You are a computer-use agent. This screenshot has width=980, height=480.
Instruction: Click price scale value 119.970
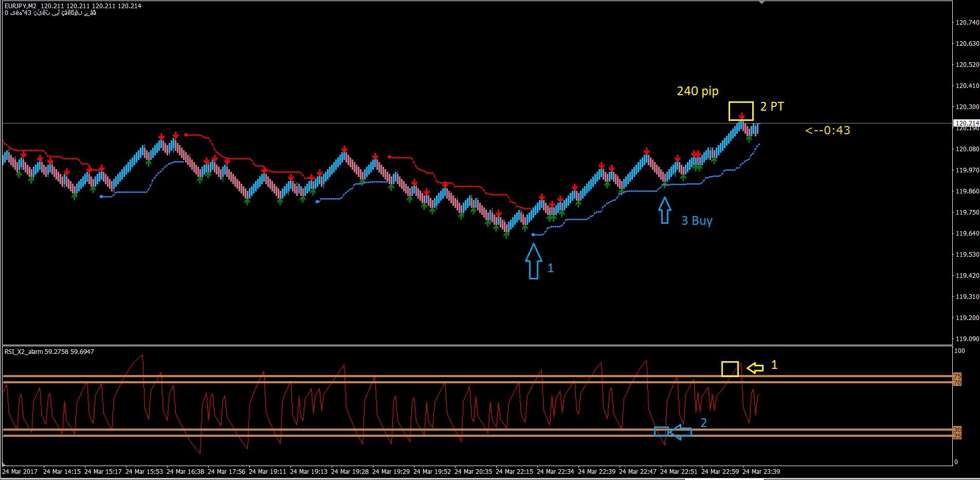pos(967,170)
